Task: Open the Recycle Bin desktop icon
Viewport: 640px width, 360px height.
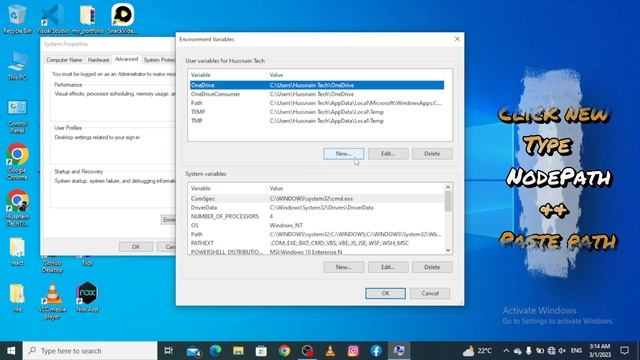Action: pos(16,18)
